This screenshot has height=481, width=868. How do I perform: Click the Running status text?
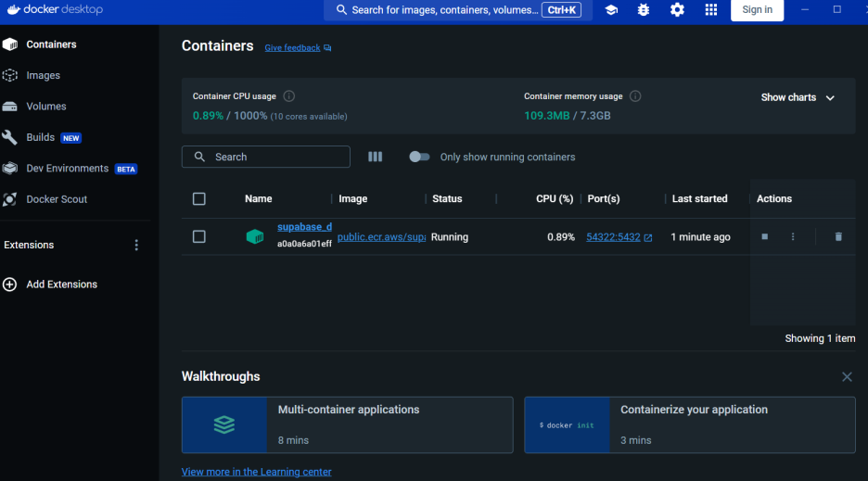(450, 237)
